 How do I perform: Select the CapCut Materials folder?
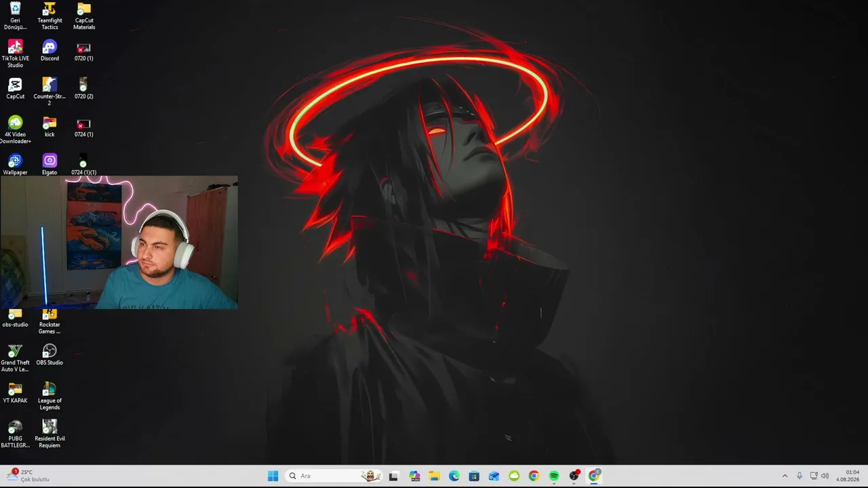[84, 16]
